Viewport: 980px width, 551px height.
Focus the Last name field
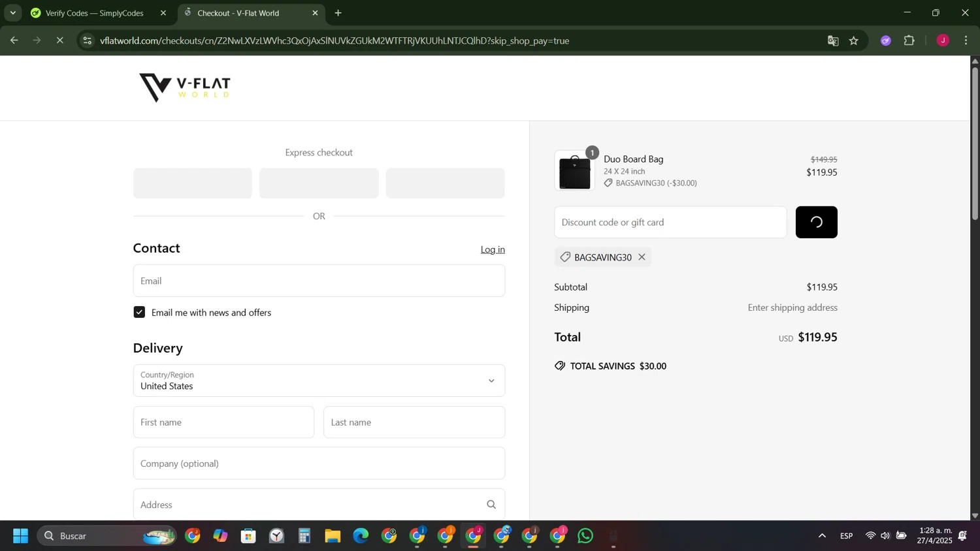(414, 422)
